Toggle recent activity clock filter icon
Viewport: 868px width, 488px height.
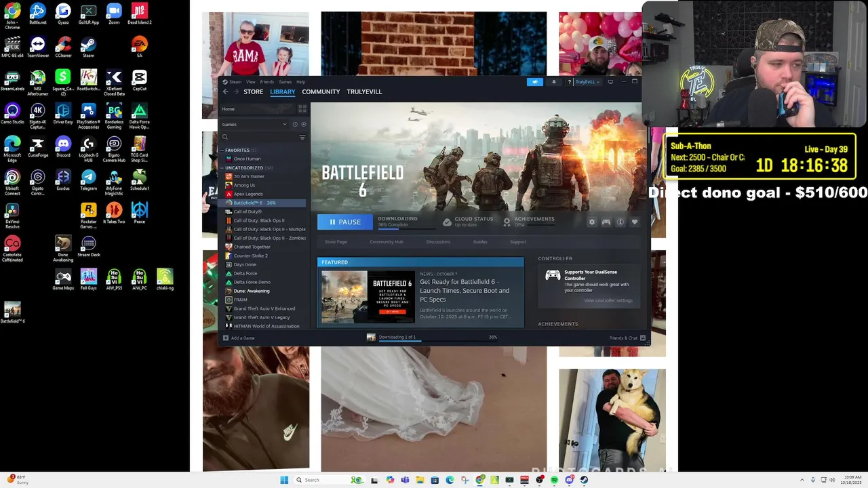(295, 124)
